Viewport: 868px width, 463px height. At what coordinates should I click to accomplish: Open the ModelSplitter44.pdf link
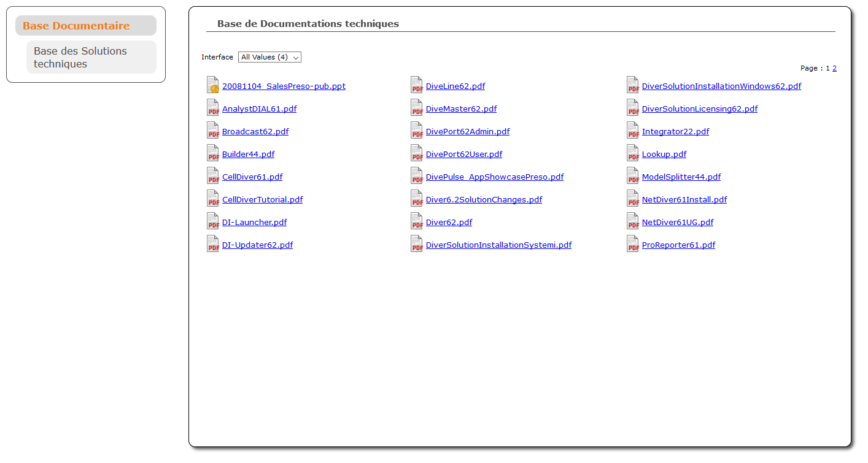click(x=681, y=177)
